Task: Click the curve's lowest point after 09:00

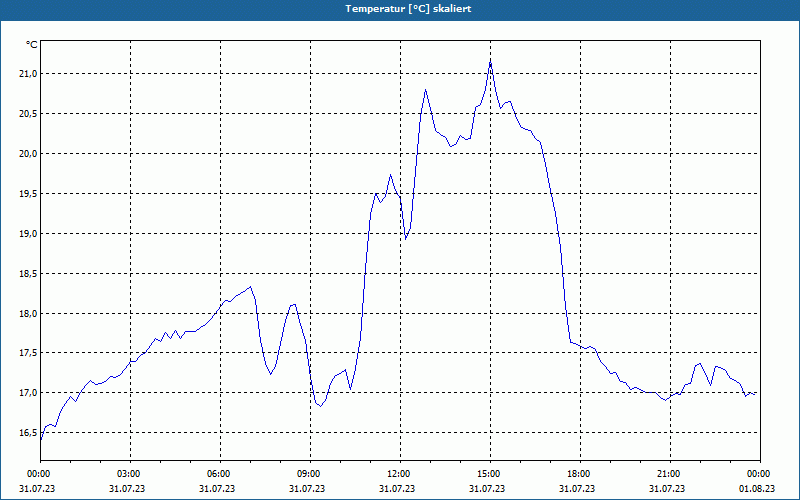Action: point(320,406)
